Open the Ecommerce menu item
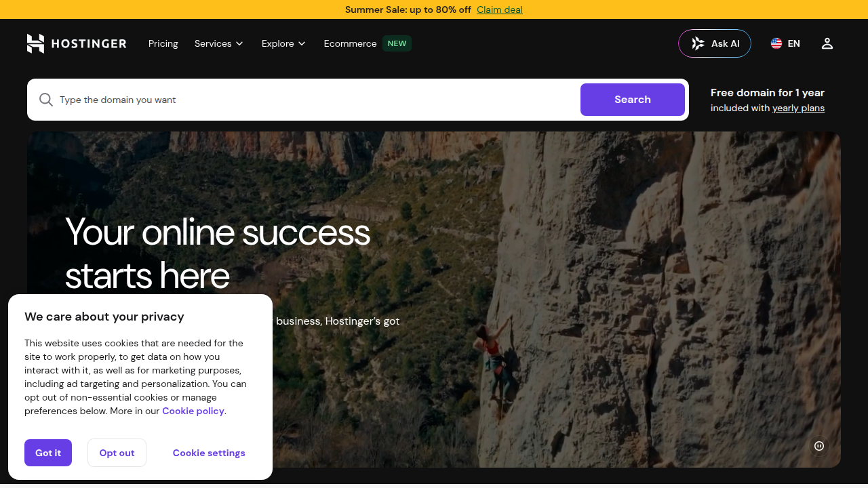Screen dimensions: 868x488 [x=350, y=43]
